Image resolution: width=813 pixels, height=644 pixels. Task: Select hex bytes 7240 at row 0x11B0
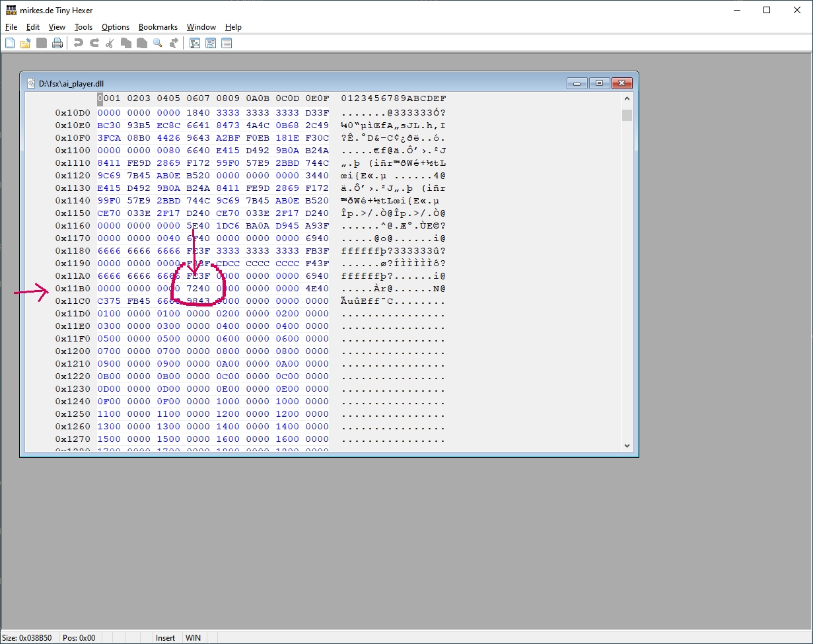(x=198, y=289)
